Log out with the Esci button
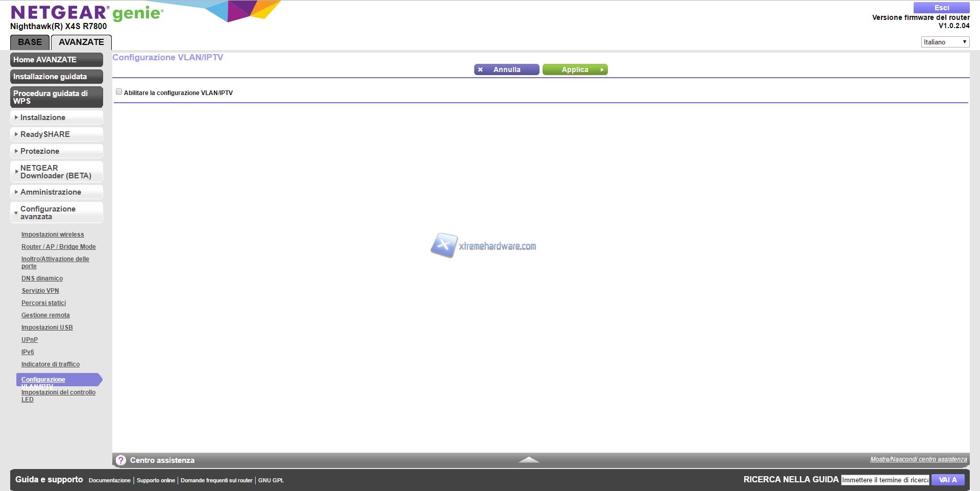 click(x=941, y=8)
